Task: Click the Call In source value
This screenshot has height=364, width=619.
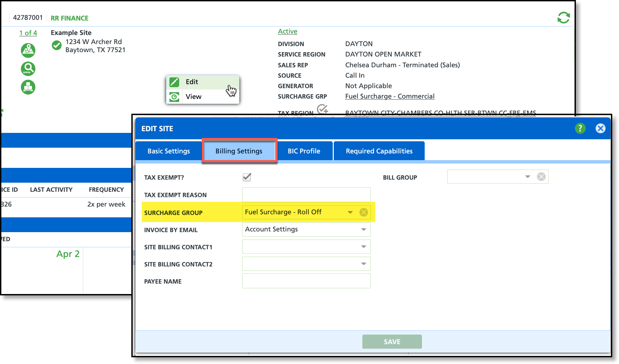Action: (355, 75)
